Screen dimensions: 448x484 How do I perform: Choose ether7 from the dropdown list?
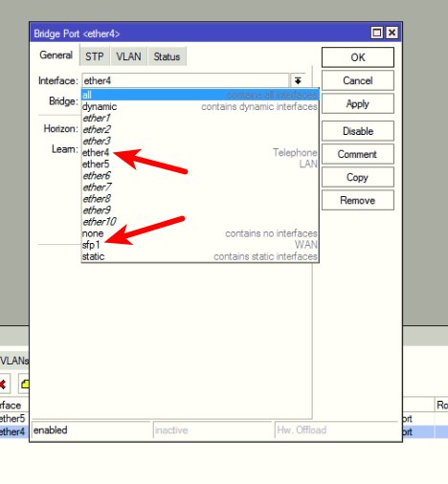[200, 187]
